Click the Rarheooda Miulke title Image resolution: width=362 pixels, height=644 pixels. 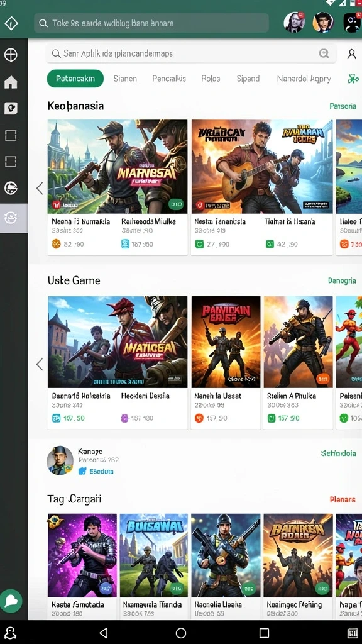148,221
